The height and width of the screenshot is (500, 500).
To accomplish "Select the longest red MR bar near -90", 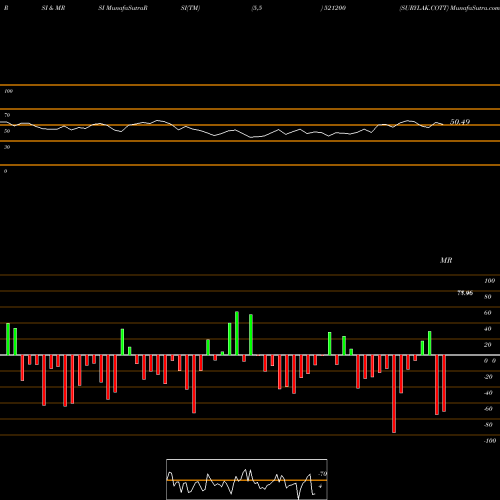I will pos(394,394).
